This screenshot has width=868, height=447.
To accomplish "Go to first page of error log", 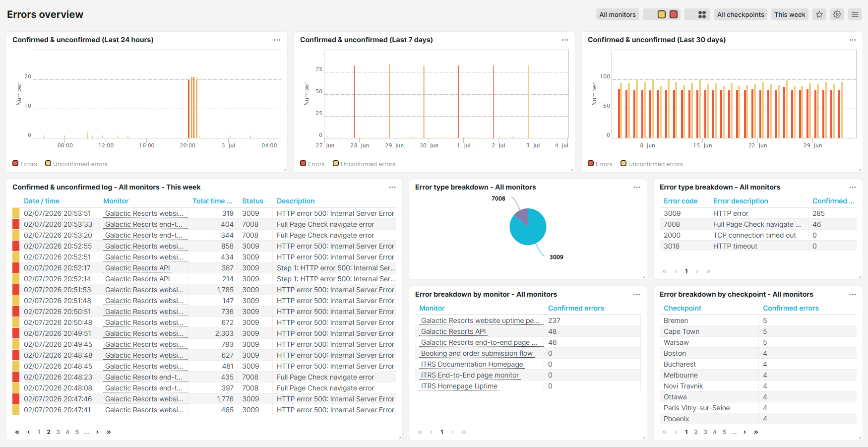I will coord(17,432).
